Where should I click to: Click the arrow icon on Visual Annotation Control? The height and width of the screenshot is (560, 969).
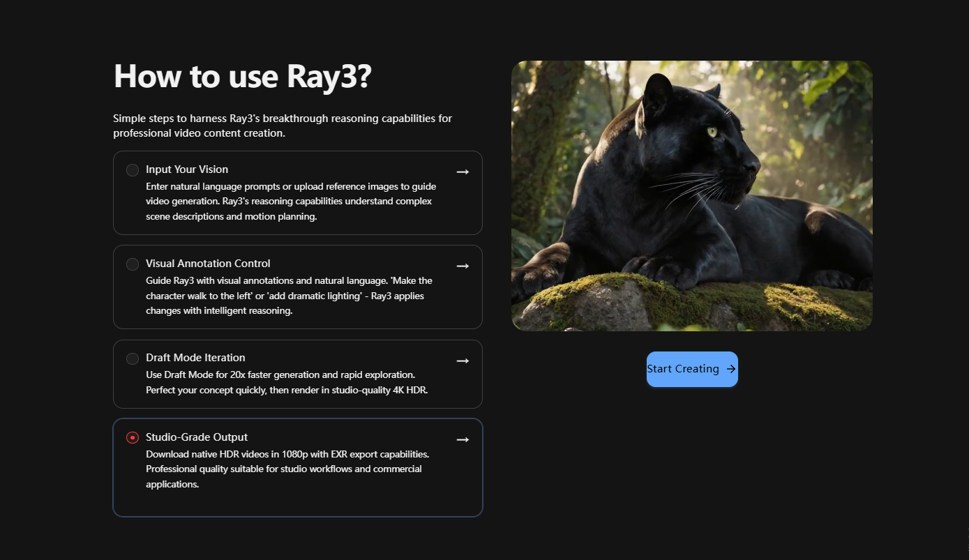coord(463,266)
